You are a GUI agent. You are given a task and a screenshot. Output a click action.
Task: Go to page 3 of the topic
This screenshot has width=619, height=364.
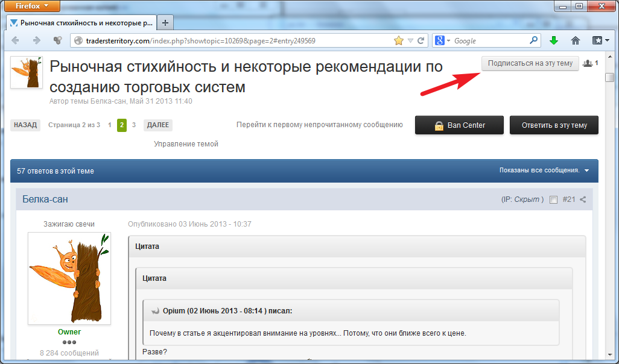point(134,125)
